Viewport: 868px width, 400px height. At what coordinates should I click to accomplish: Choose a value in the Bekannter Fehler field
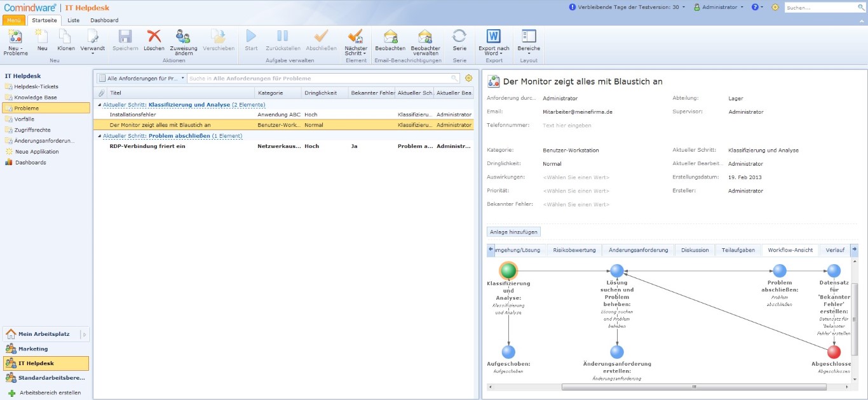coord(576,204)
